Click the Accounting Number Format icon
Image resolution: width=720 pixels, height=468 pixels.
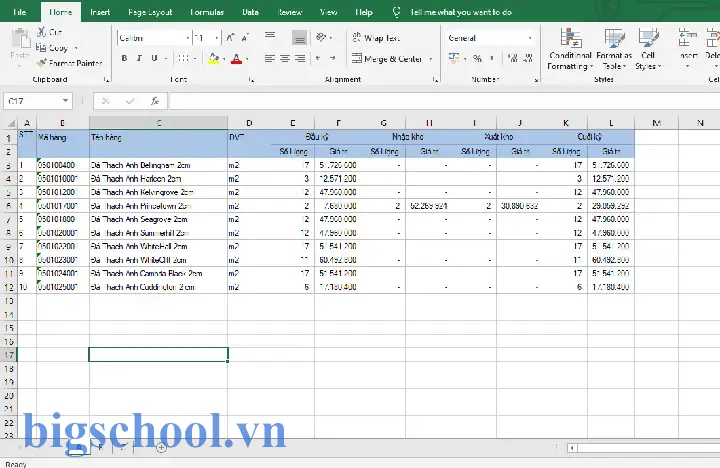tap(454, 58)
